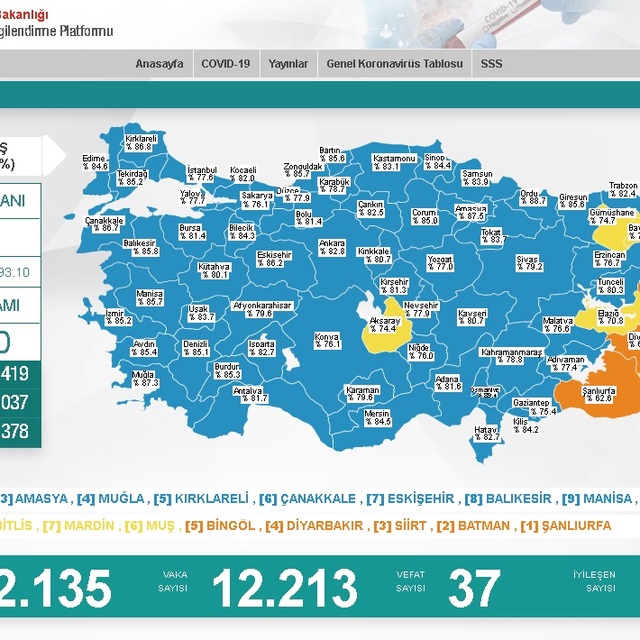This screenshot has width=640, height=640.
Task: Click the 12.213 vaka sayısı figure
Action: pyautogui.click(x=284, y=590)
